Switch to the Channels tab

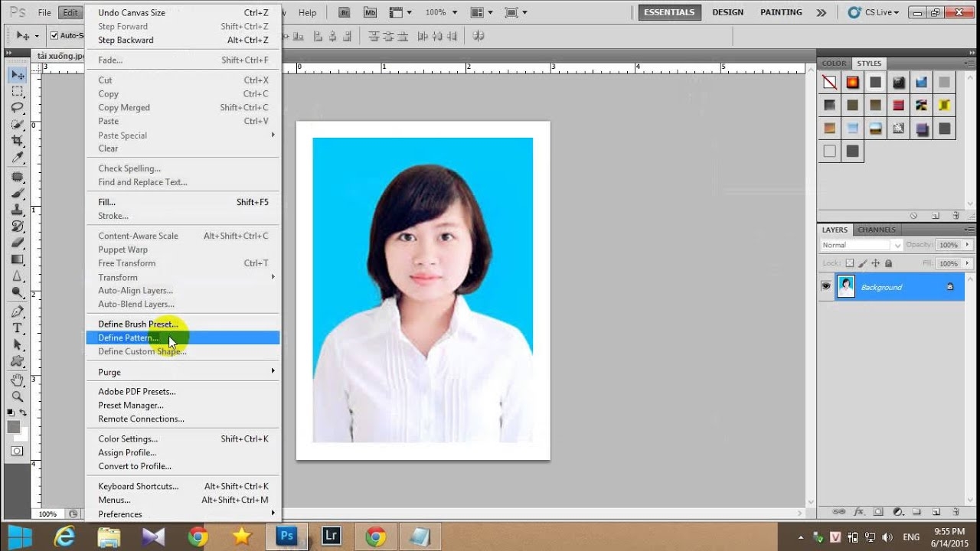[x=876, y=230]
